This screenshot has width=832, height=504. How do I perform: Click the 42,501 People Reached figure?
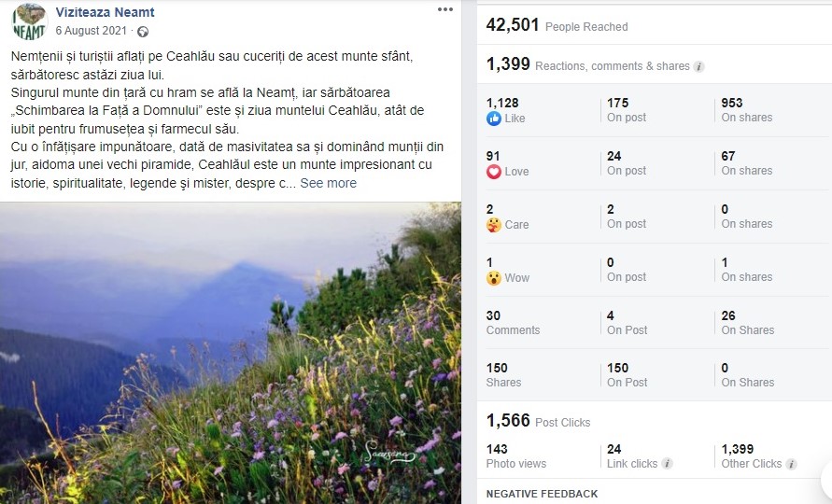(557, 25)
